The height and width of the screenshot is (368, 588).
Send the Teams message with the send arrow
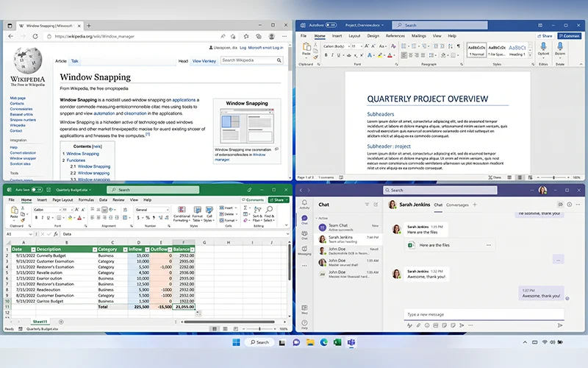coord(560,325)
